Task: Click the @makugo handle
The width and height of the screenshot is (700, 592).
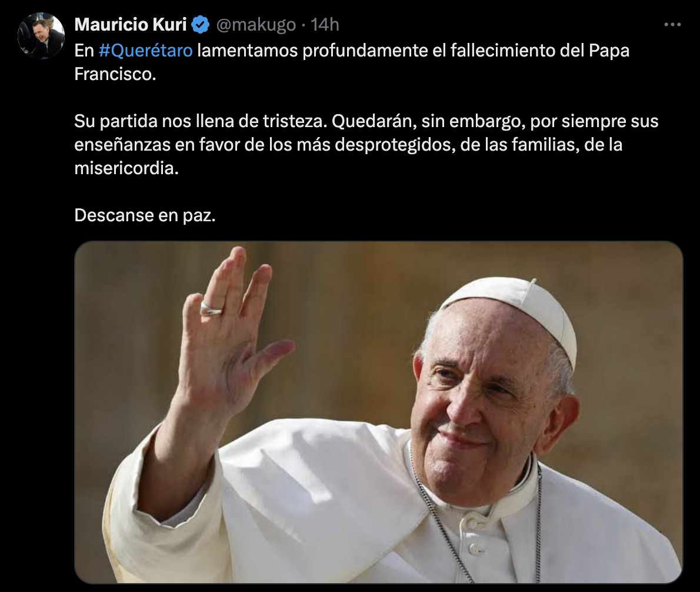Action: (256, 25)
